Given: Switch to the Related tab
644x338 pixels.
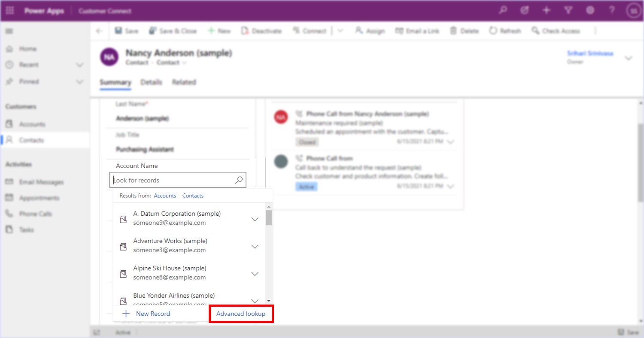Looking at the screenshot, I should (184, 82).
